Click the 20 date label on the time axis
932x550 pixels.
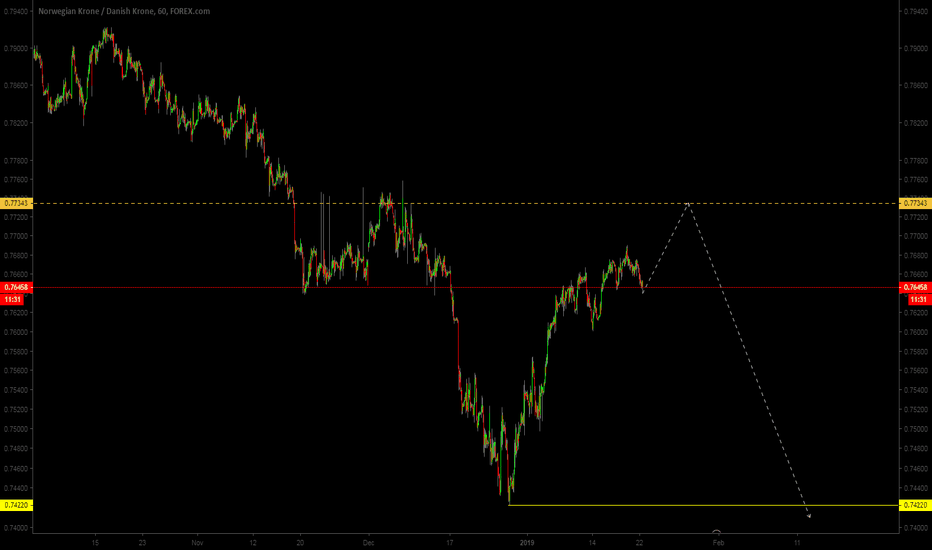coord(300,542)
